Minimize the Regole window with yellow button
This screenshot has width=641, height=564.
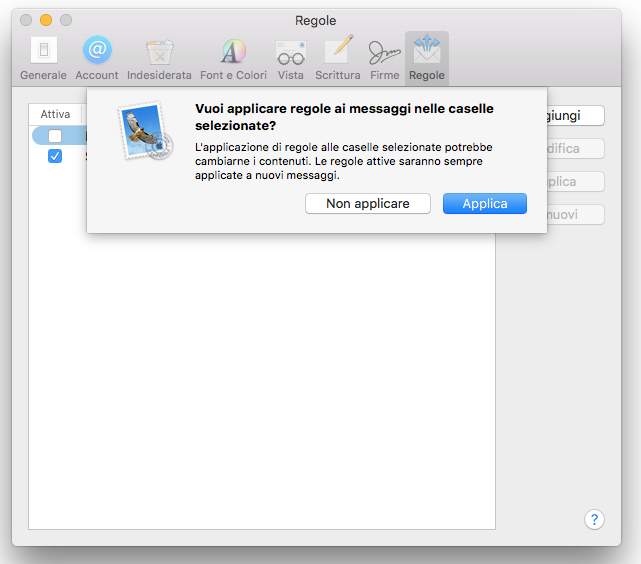(46, 20)
